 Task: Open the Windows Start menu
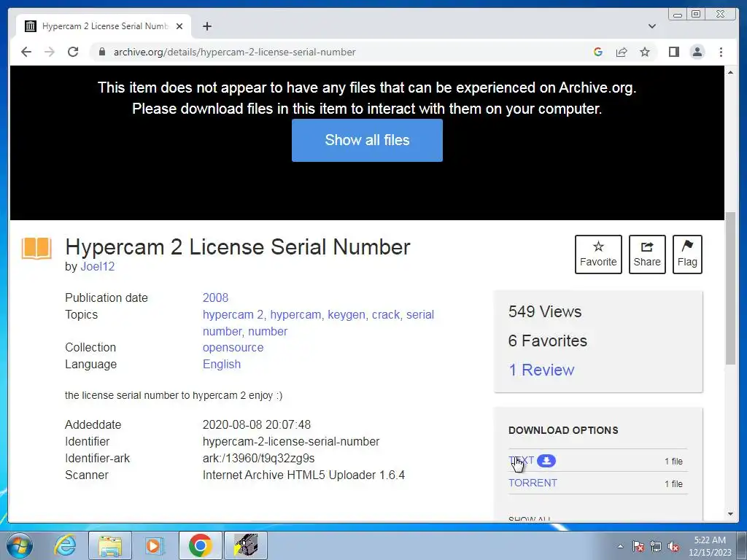point(19,545)
